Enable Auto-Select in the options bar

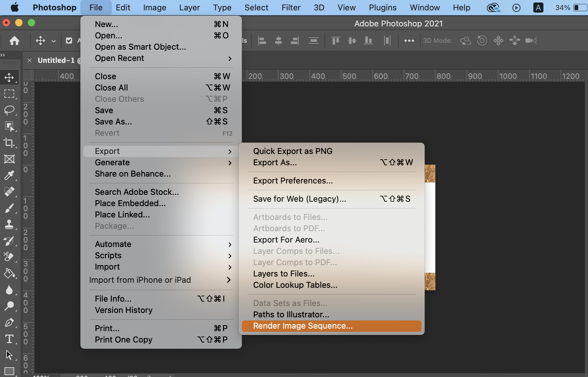(x=70, y=41)
